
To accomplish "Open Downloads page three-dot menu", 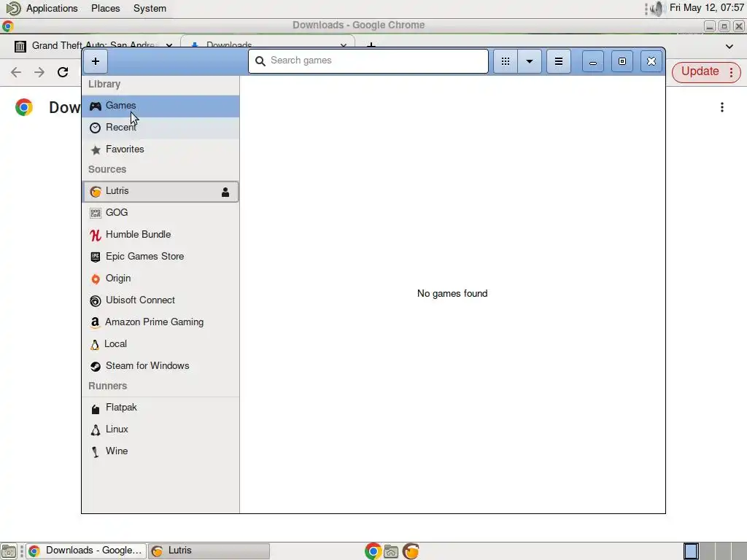I will pyautogui.click(x=721, y=108).
